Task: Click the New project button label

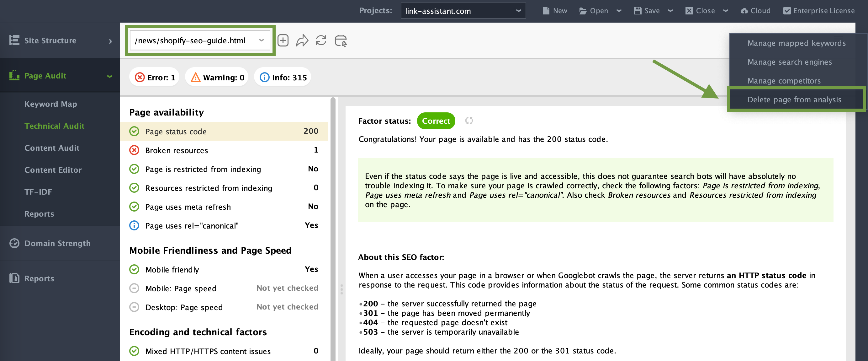Action: (560, 11)
